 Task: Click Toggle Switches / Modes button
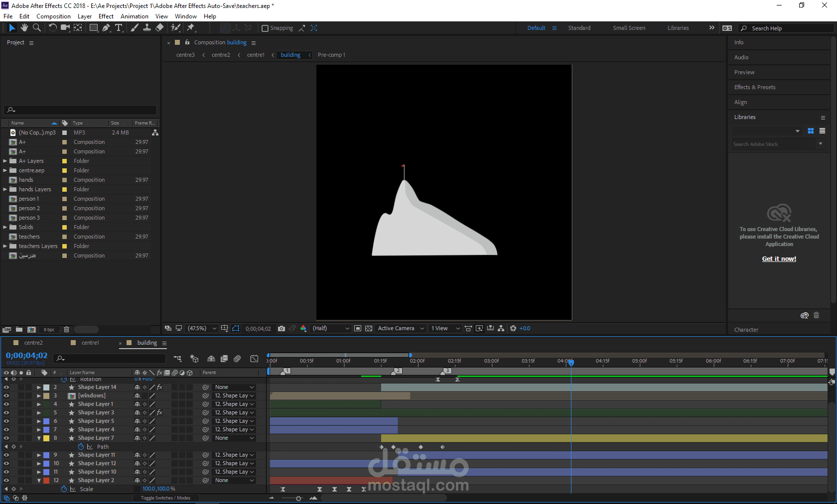point(165,498)
